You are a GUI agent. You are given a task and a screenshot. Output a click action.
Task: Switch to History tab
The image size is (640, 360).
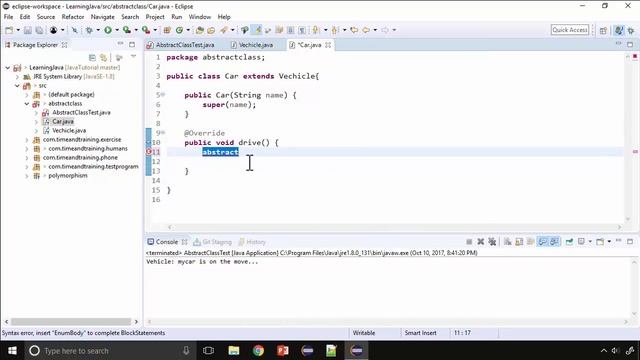coord(252,242)
